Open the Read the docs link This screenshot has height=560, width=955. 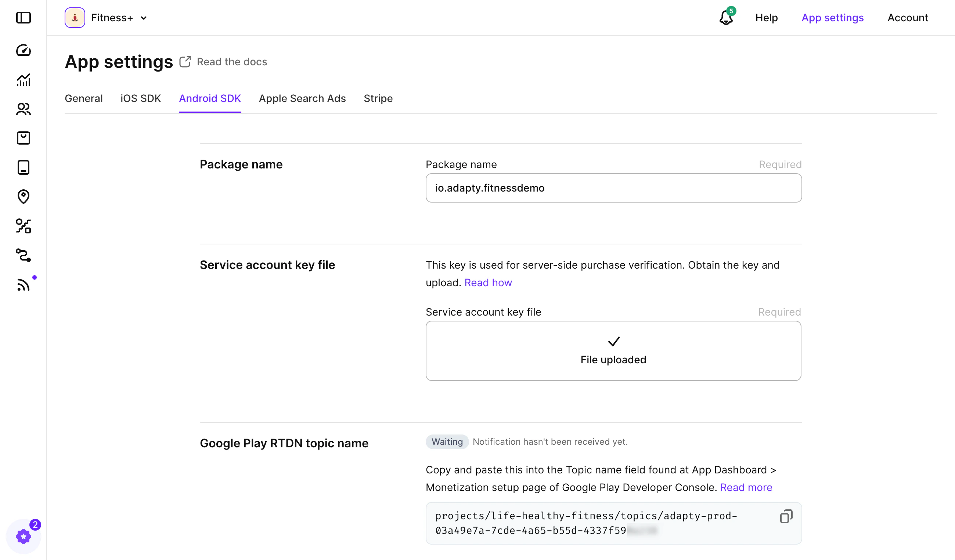point(231,62)
